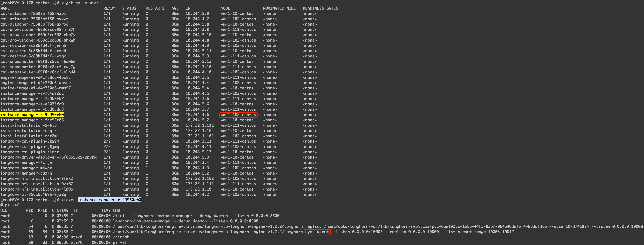This screenshot has height=245, width=644.
Task: Click the NOMINATED NODE column header
Action: pos(279,8)
